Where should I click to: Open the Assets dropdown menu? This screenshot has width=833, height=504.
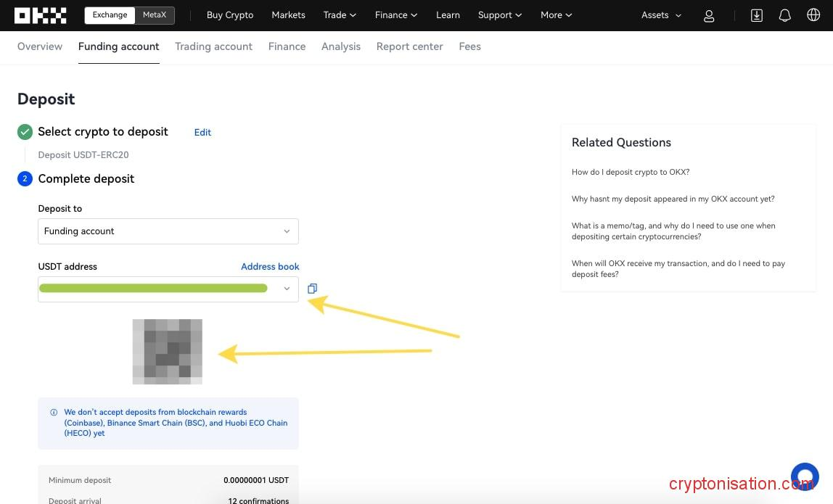click(x=661, y=15)
